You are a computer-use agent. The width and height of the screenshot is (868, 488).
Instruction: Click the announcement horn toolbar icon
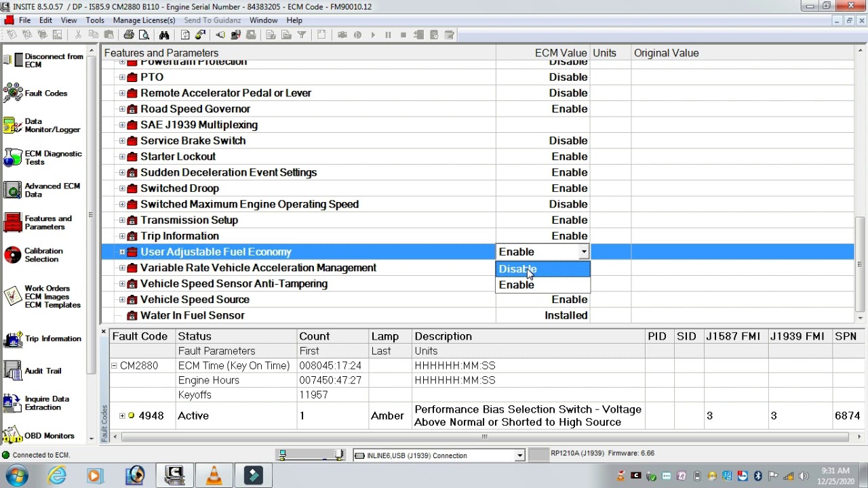click(220, 35)
